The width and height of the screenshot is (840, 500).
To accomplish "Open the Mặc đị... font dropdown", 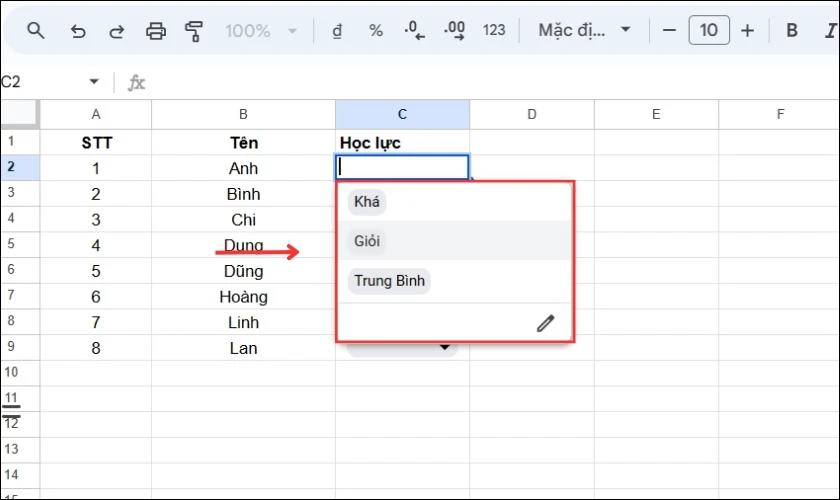I will (x=584, y=30).
